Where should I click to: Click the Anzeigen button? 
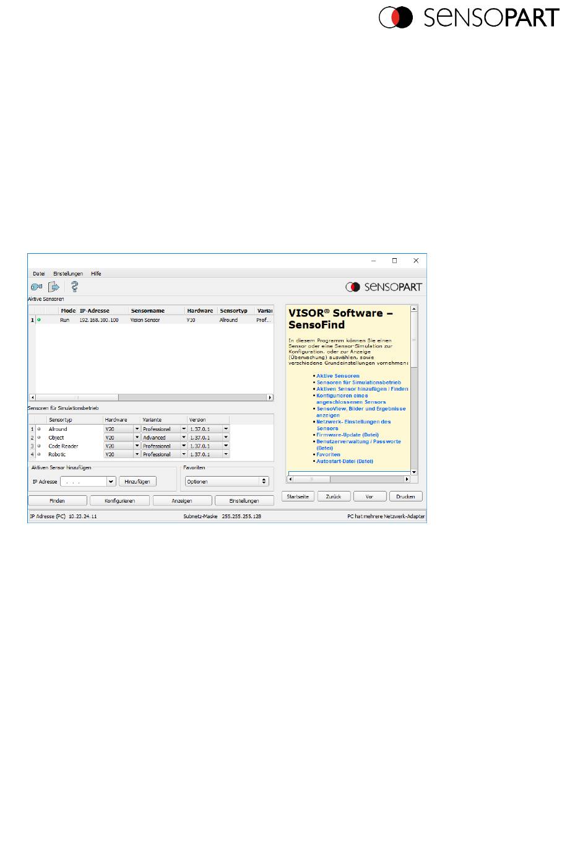point(182,501)
